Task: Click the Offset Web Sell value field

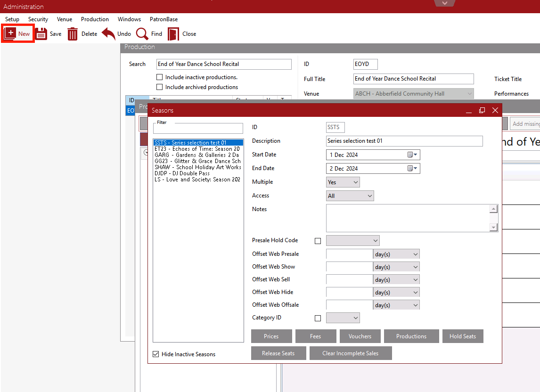Action: [x=349, y=280]
